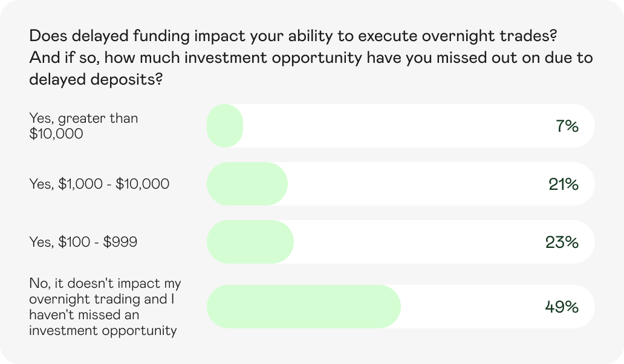Select the 'Yes, $1,000 - $10,000' option label

[x=99, y=184]
